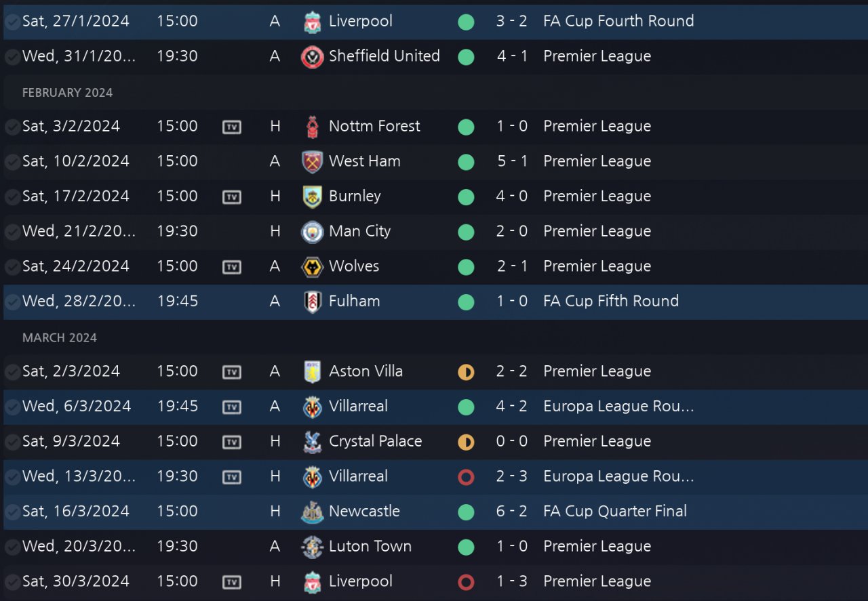Click green win indicator for Burnley match
This screenshot has height=601, width=868.
tap(466, 197)
